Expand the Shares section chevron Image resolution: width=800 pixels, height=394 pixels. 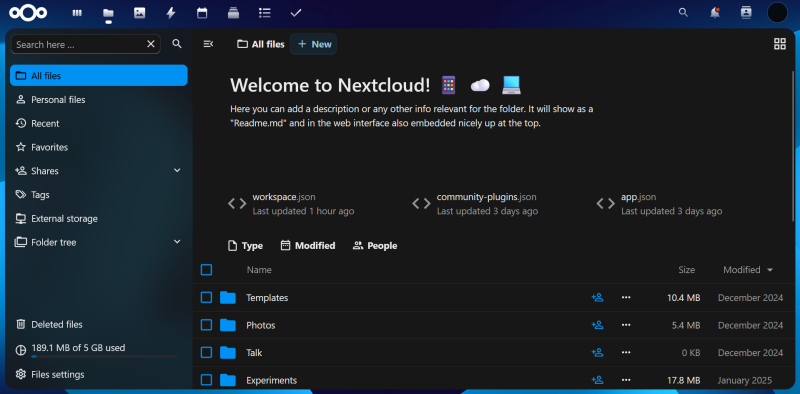[177, 170]
